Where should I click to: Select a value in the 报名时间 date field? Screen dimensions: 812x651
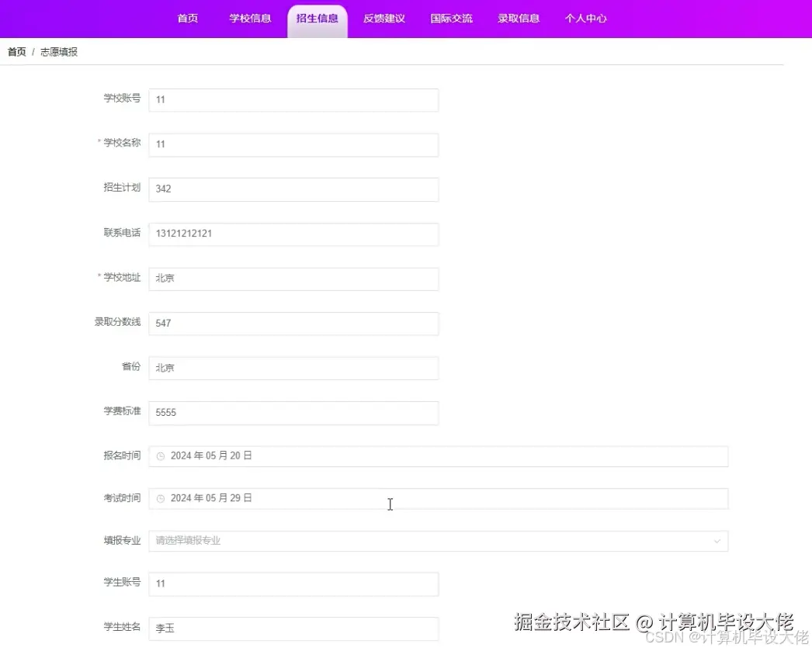(x=311, y=455)
